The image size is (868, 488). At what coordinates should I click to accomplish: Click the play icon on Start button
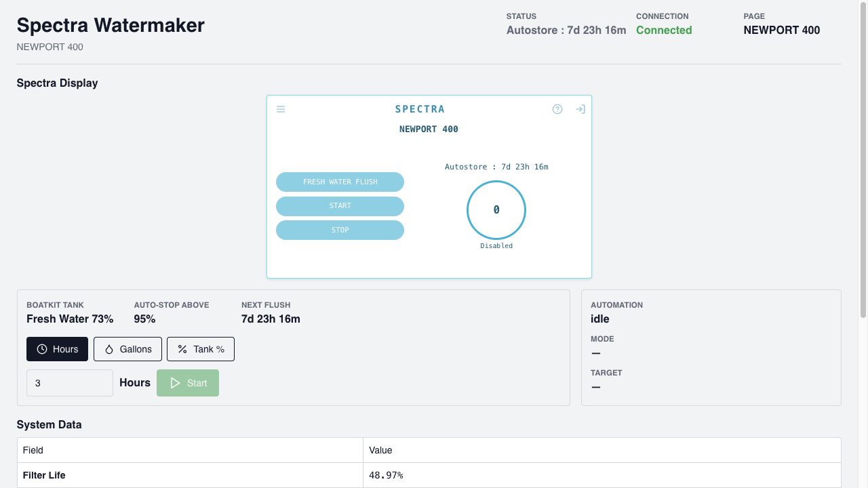point(175,383)
